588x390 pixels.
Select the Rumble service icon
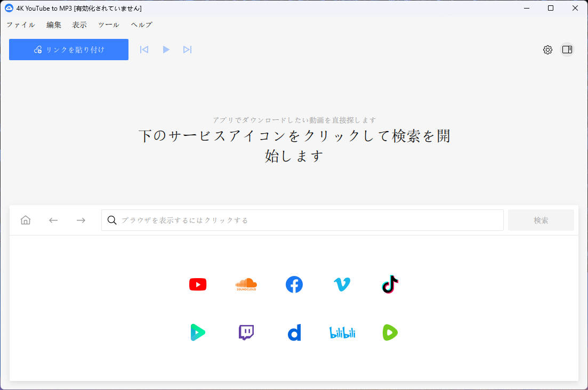tap(390, 332)
